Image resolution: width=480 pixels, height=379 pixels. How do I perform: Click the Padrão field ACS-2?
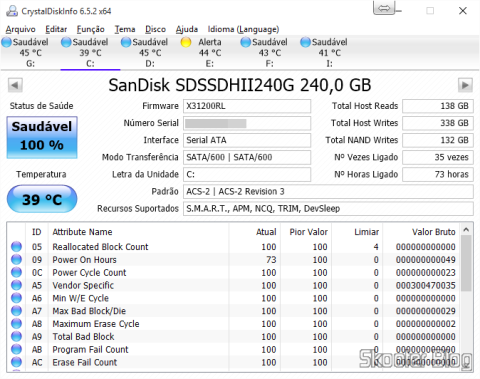point(328,192)
